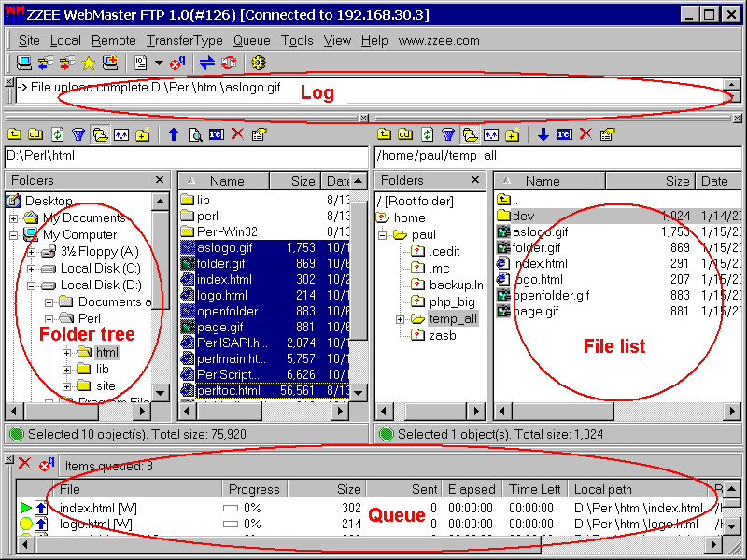
Task: Expand the remote temp_all folder node
Action: click(x=401, y=319)
